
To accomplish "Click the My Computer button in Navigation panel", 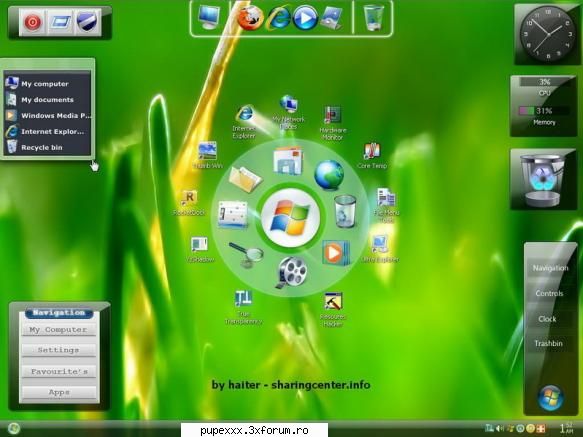I will coord(59,330).
